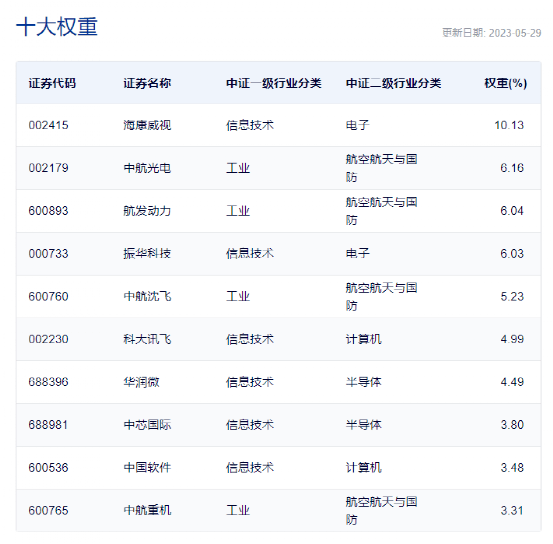Click 信息技术 in the 华润微 row
The image size is (553, 544).
point(250,382)
